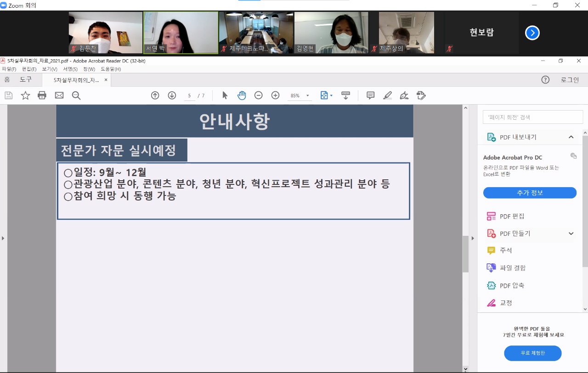588x373 pixels.
Task: Click the print icon in the toolbar
Action: point(42,95)
